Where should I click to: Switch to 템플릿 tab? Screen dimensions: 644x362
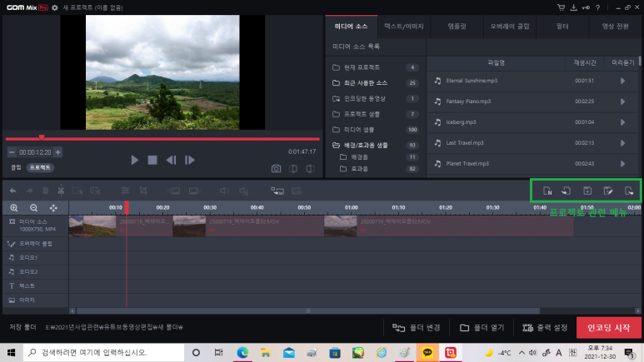[457, 27]
